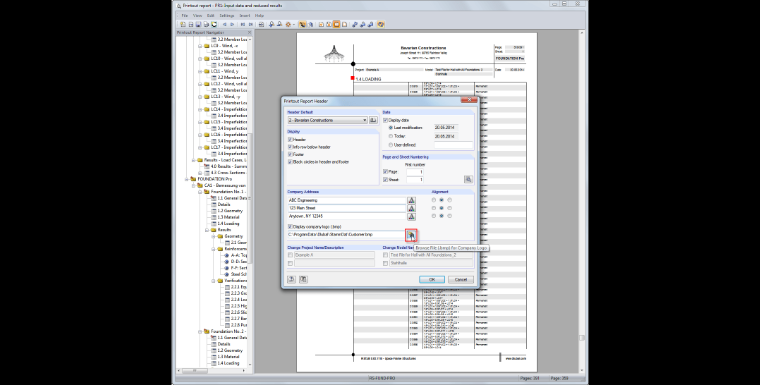Browse for company logo bitmap file
This screenshot has height=385, width=760.
point(411,235)
